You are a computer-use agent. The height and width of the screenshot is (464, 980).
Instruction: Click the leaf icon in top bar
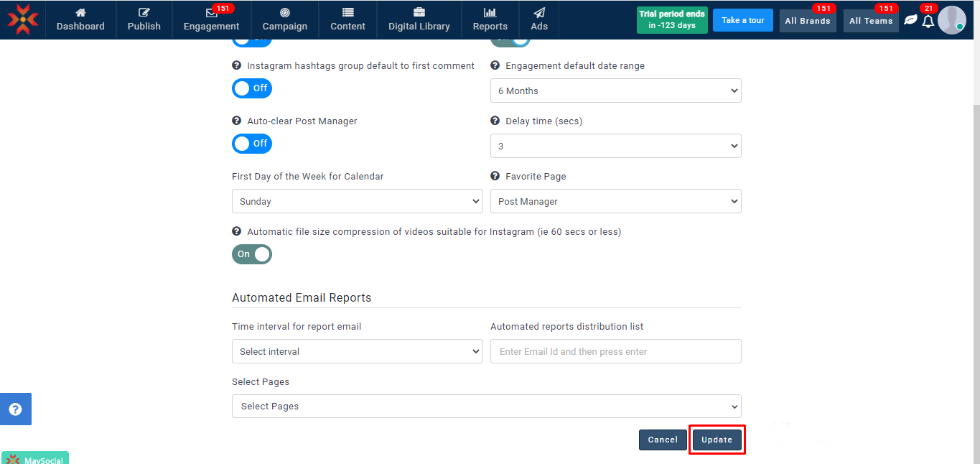click(910, 20)
